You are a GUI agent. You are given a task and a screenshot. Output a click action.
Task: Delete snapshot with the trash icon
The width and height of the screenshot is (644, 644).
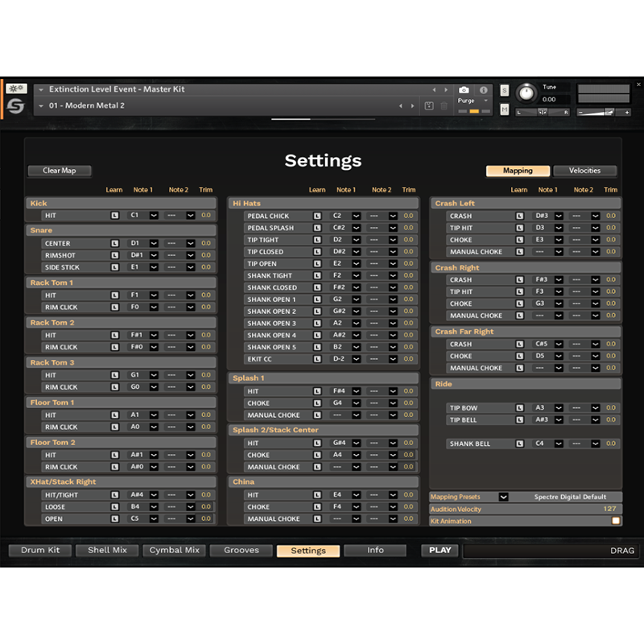coord(444,106)
